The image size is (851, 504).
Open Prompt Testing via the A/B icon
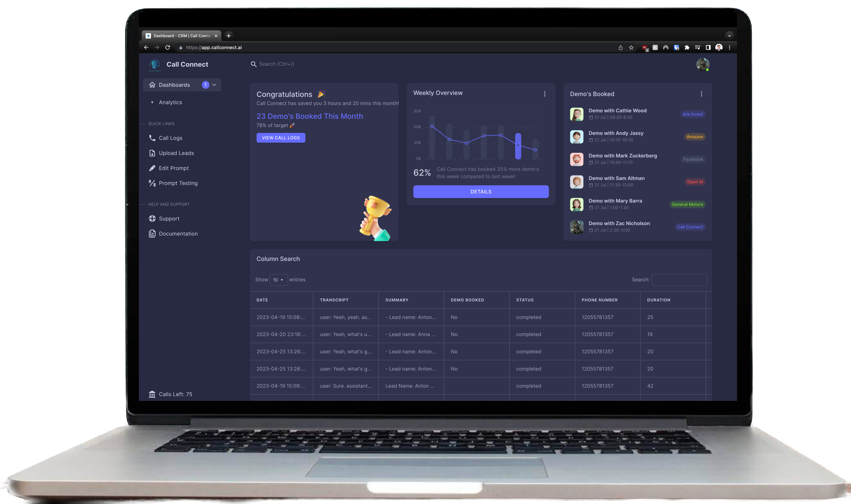point(152,183)
